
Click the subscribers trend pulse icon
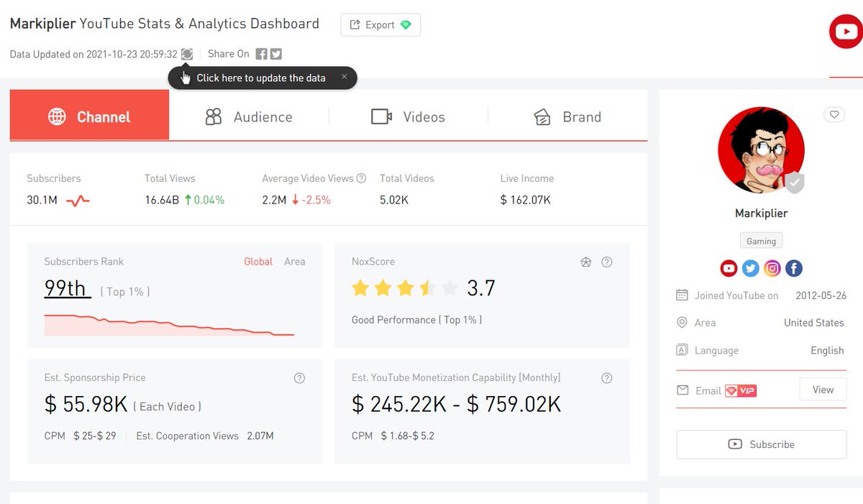[78, 201]
